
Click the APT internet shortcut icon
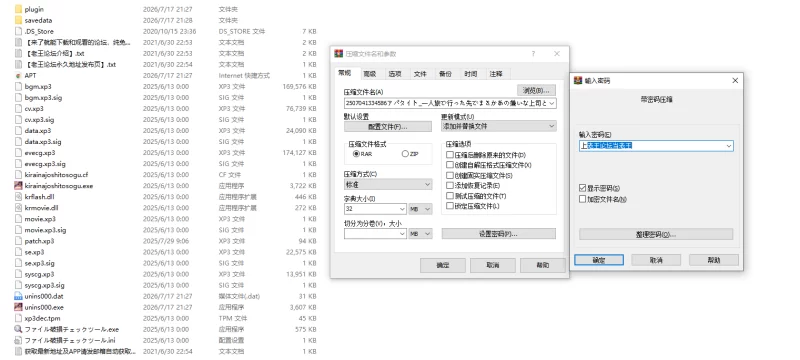[18, 75]
